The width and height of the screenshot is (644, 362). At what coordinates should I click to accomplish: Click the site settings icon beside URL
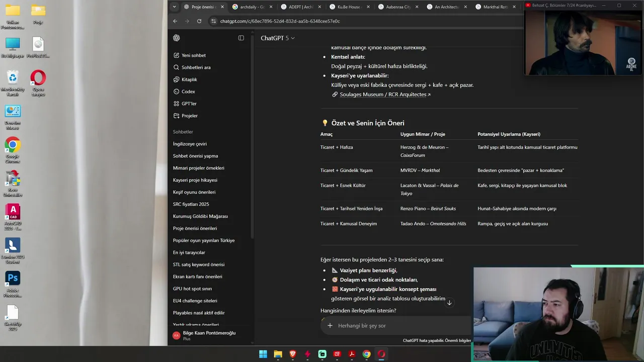(213, 21)
